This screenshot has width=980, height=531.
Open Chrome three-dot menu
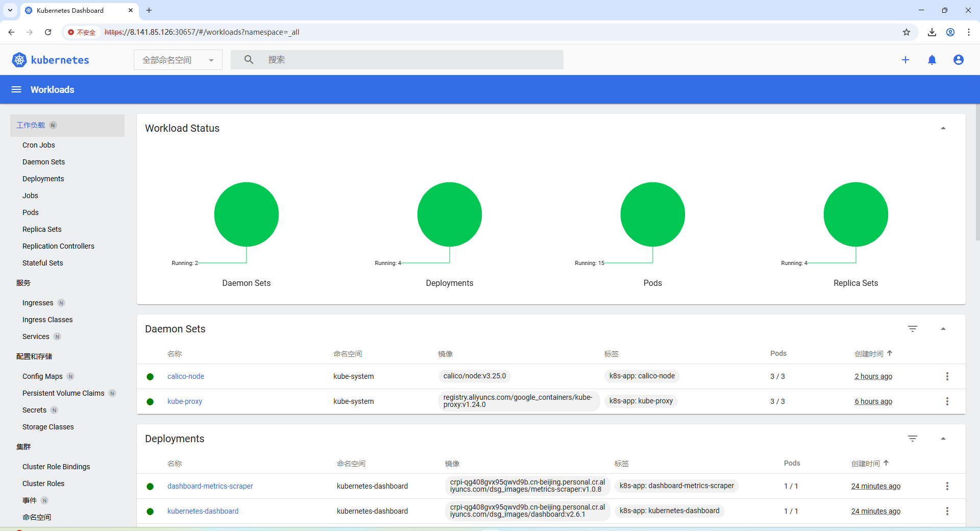coord(969,32)
